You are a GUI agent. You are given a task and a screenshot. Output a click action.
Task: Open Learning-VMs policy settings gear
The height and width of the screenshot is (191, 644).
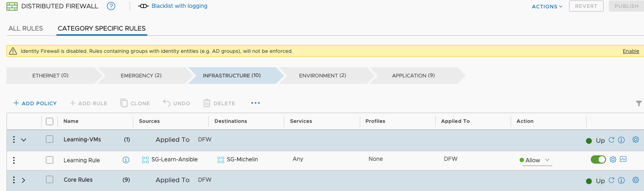(x=636, y=140)
